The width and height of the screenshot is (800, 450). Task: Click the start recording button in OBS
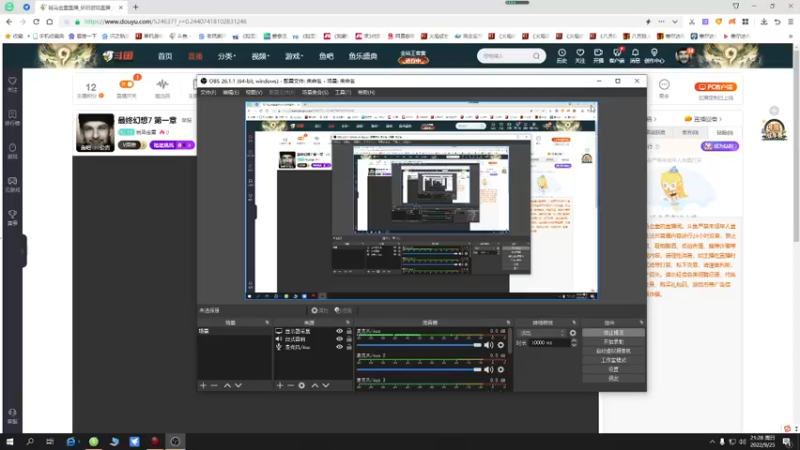pyautogui.click(x=613, y=342)
